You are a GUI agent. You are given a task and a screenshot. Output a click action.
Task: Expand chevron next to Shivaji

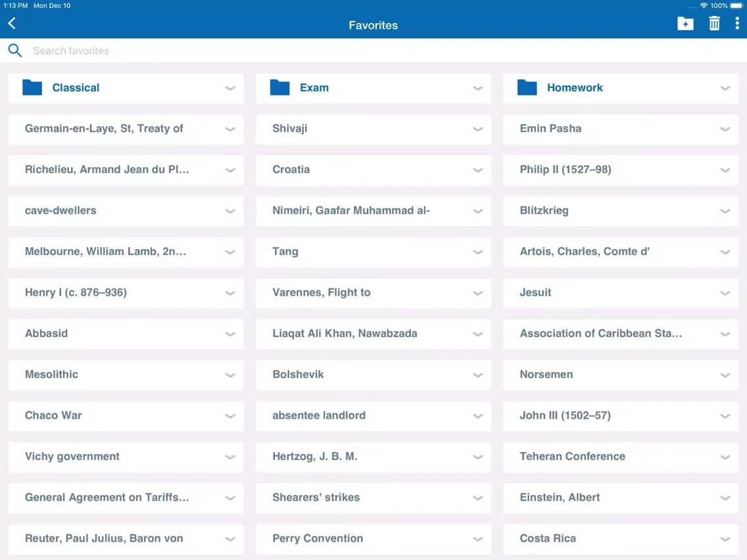(478, 129)
